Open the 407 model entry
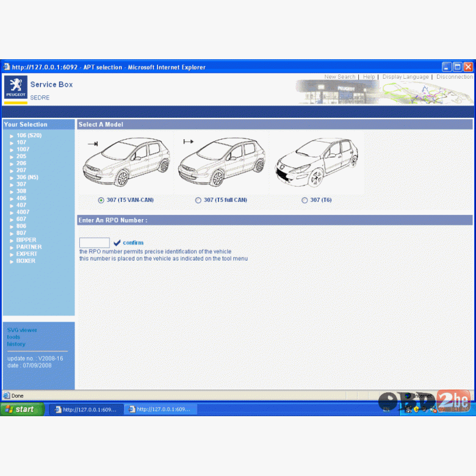 (x=21, y=205)
